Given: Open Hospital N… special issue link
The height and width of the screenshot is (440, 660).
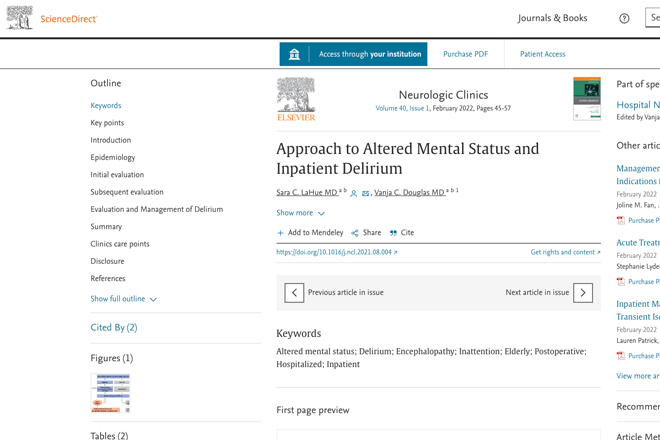Looking at the screenshot, I should click(638, 105).
